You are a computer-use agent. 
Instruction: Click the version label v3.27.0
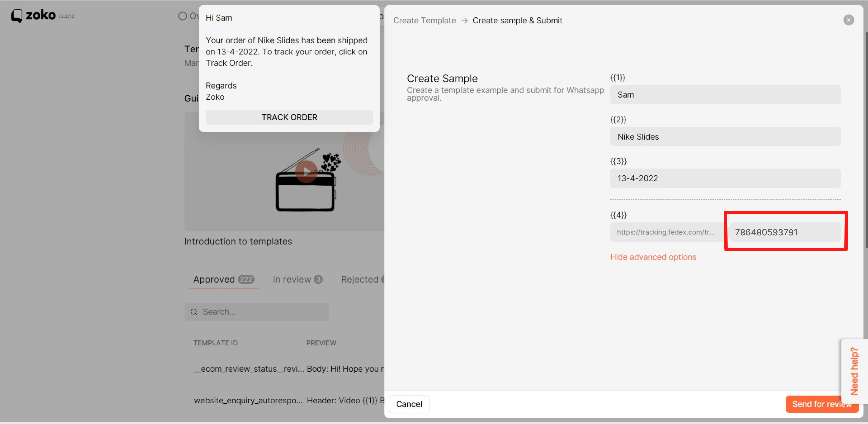coord(66,16)
